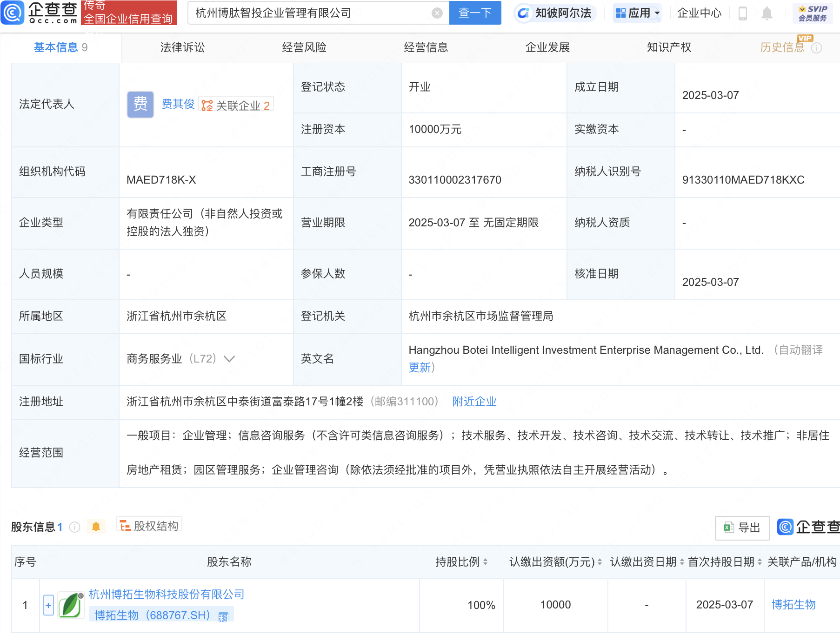The height and width of the screenshot is (634, 840).
Task: Expand the 商务服务业 (L72) industry chevron
Action: tap(229, 359)
